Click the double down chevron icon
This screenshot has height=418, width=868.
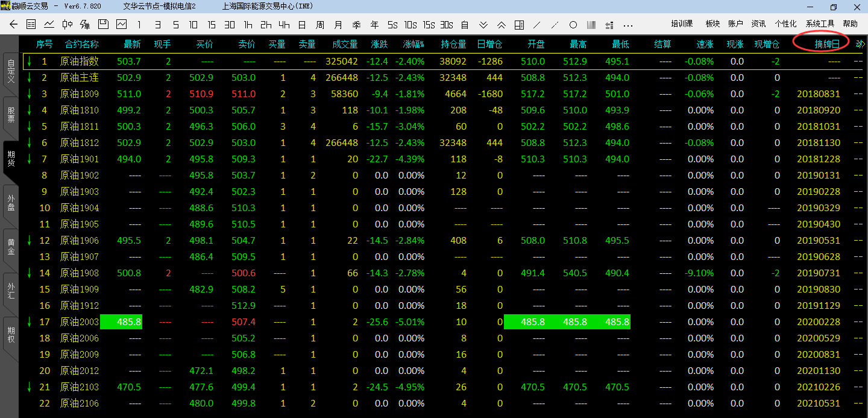(483, 25)
